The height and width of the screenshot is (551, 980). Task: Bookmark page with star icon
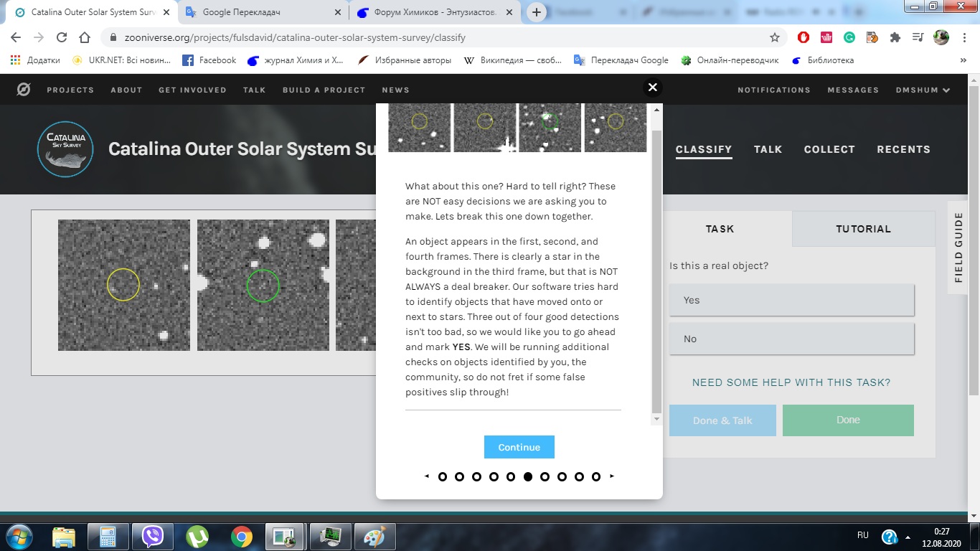[x=775, y=37]
